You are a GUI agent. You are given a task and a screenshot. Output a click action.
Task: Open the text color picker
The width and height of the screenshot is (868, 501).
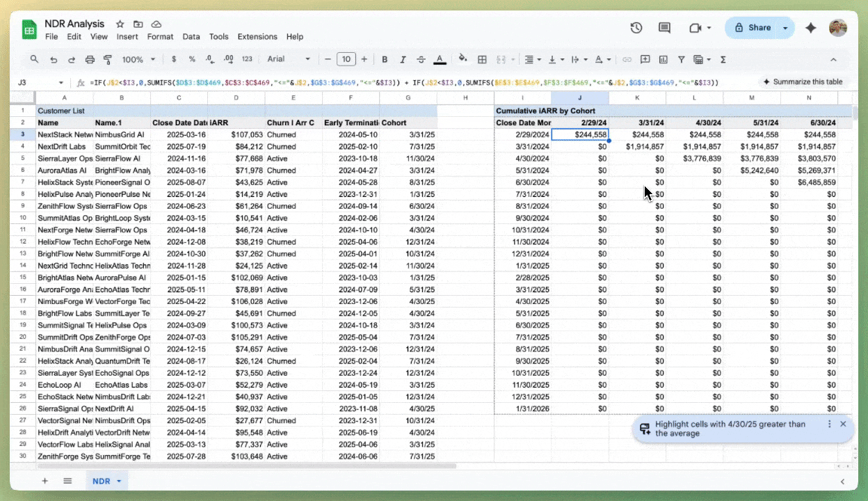click(x=439, y=59)
